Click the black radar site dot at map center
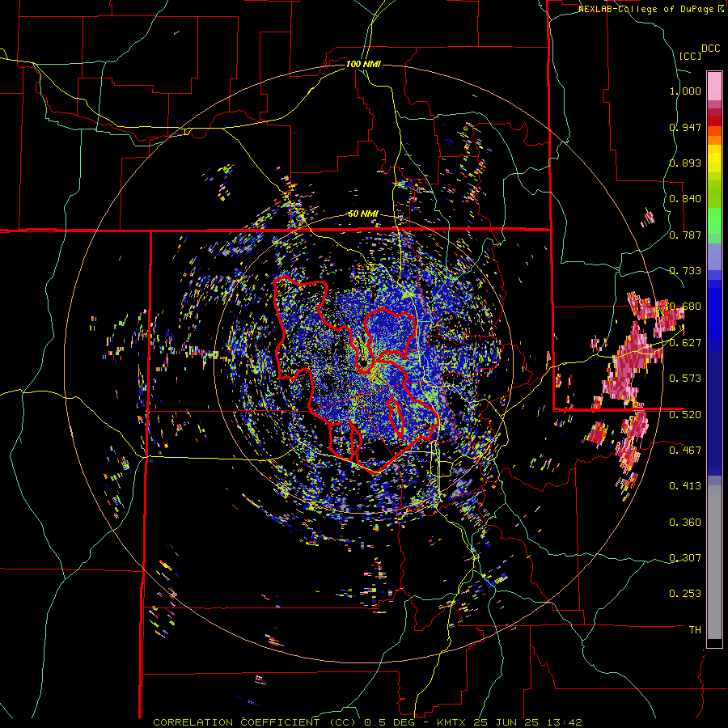 click(x=363, y=362)
